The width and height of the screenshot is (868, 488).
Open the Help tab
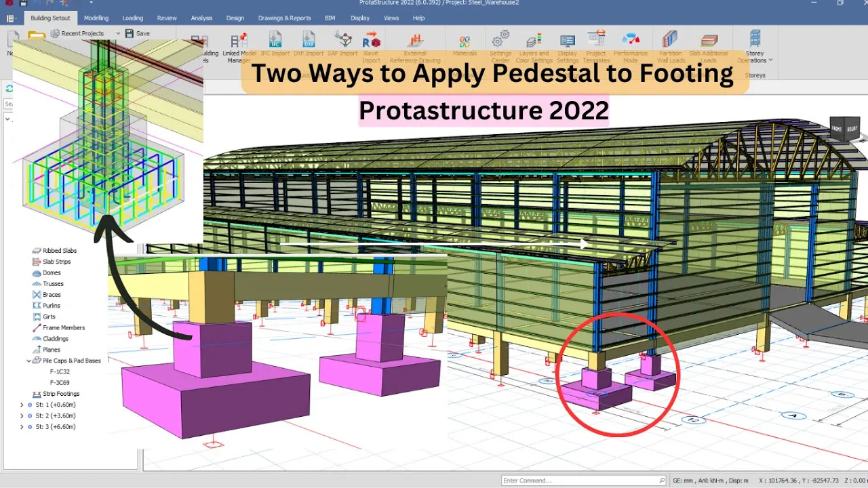pyautogui.click(x=419, y=18)
